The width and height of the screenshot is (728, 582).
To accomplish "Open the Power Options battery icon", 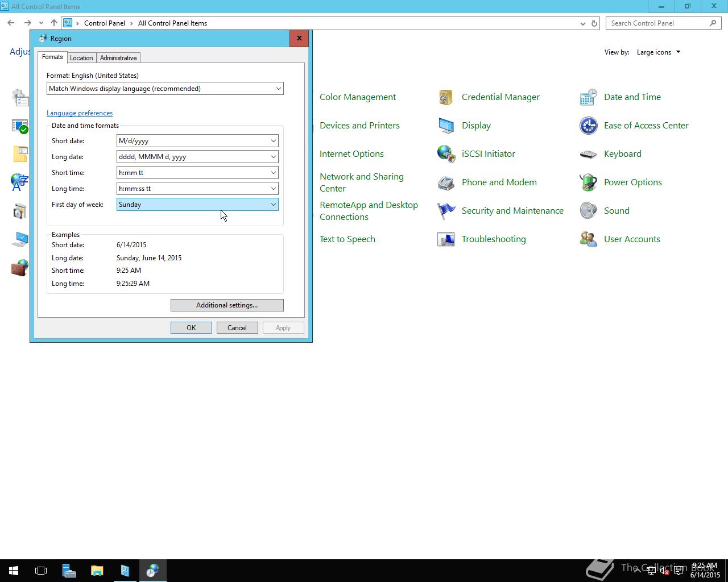I will click(588, 182).
